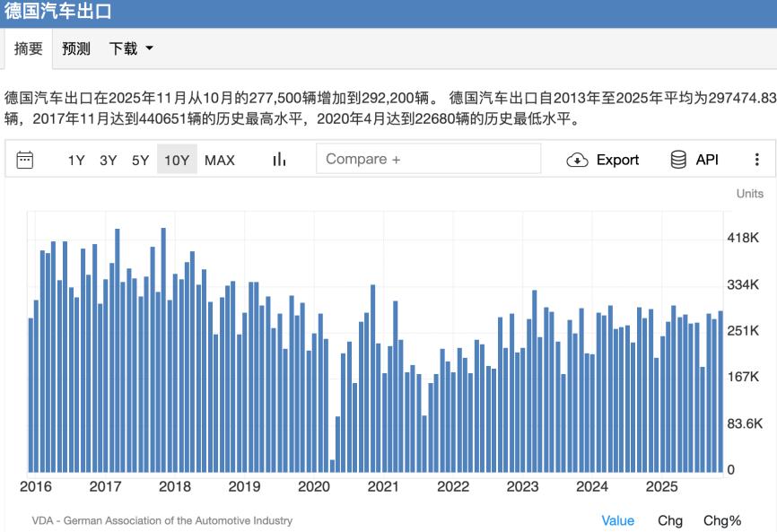Open the chart type selector icon
Image resolution: width=777 pixels, height=532 pixels.
pos(278,159)
